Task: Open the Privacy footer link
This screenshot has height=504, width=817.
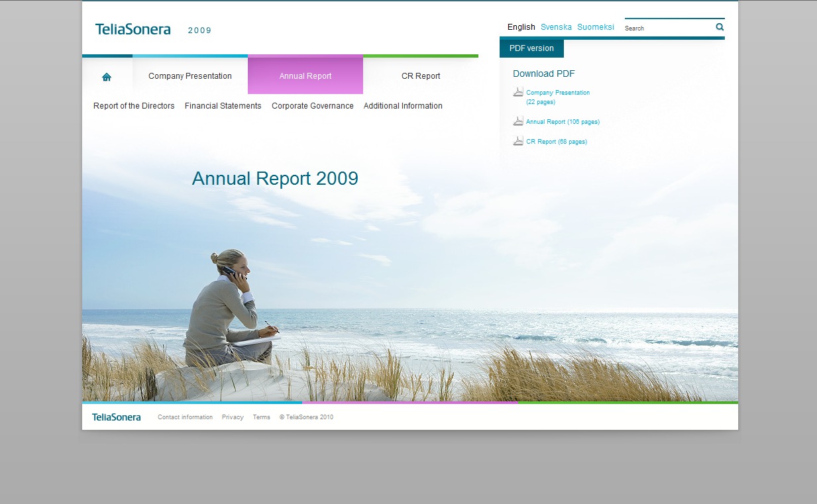Action: (x=233, y=417)
